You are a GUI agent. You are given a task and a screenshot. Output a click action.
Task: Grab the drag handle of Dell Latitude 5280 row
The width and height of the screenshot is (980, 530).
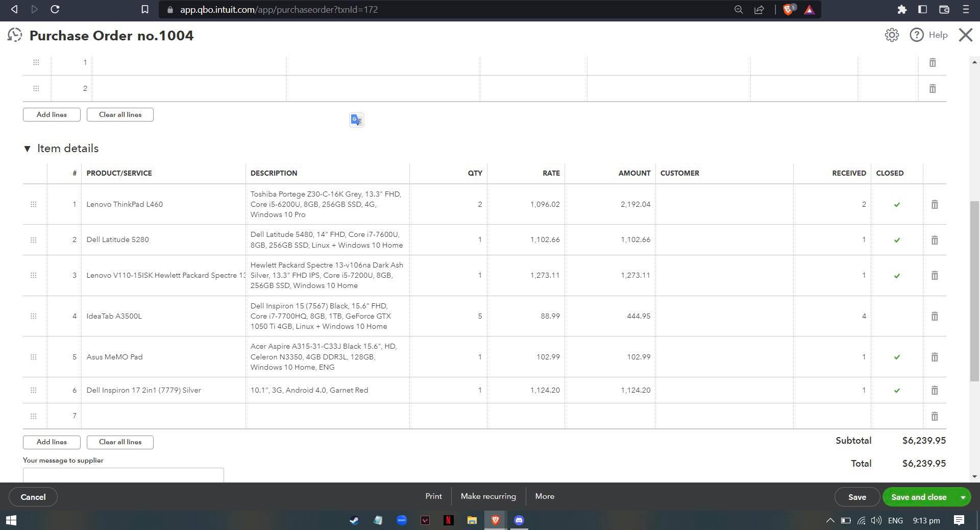pos(34,239)
